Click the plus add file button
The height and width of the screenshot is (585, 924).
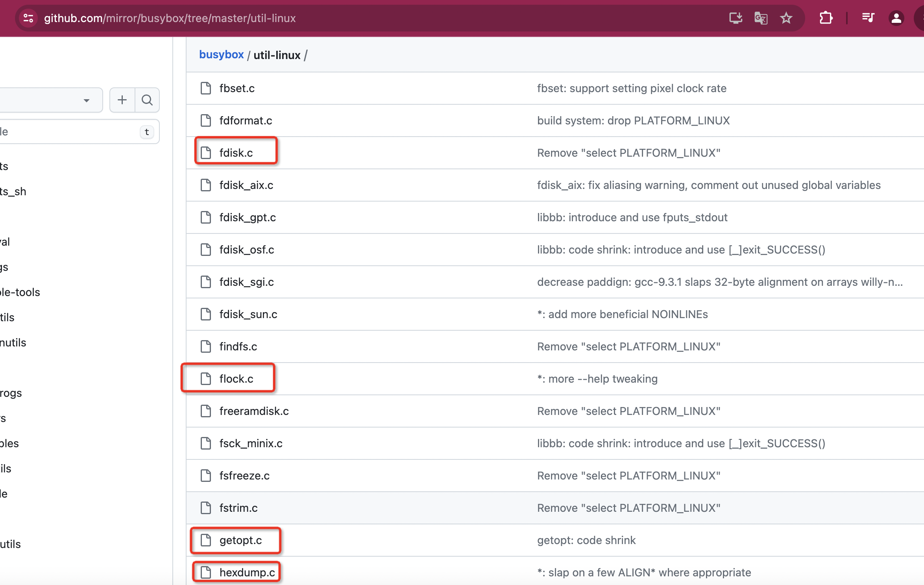point(122,100)
